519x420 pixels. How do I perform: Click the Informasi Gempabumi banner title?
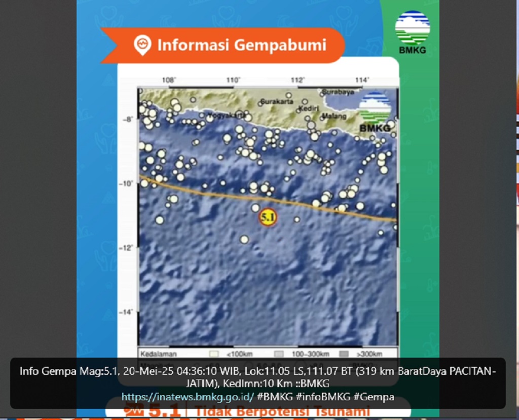pos(241,45)
